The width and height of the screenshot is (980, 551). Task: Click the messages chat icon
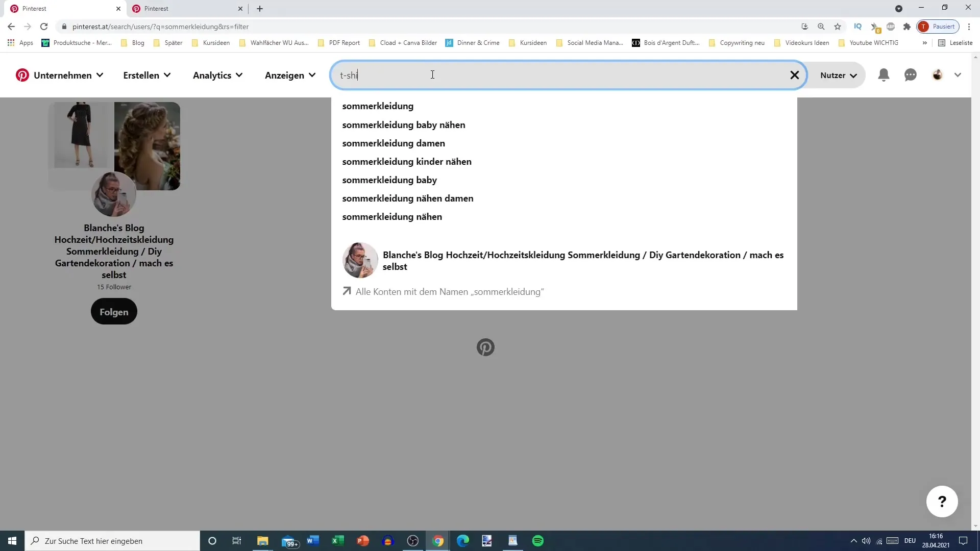911,74
